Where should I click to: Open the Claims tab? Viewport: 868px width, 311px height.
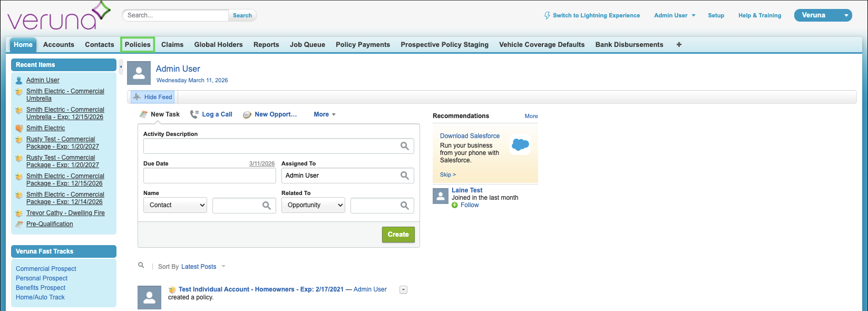click(x=172, y=45)
